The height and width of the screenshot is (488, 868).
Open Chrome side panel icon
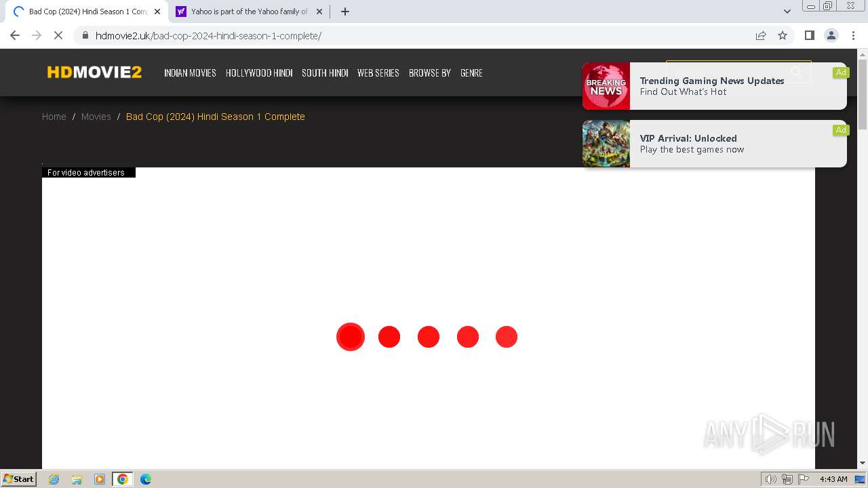coord(809,35)
